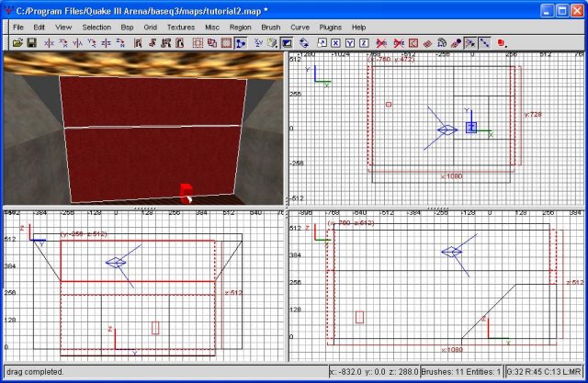Click the patch bend mode icon

[x=442, y=43]
